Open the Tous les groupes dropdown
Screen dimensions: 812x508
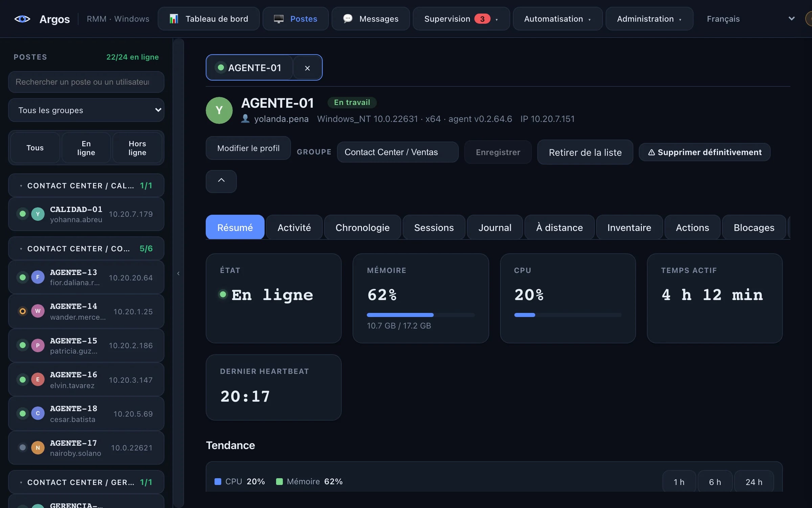pyautogui.click(x=86, y=110)
